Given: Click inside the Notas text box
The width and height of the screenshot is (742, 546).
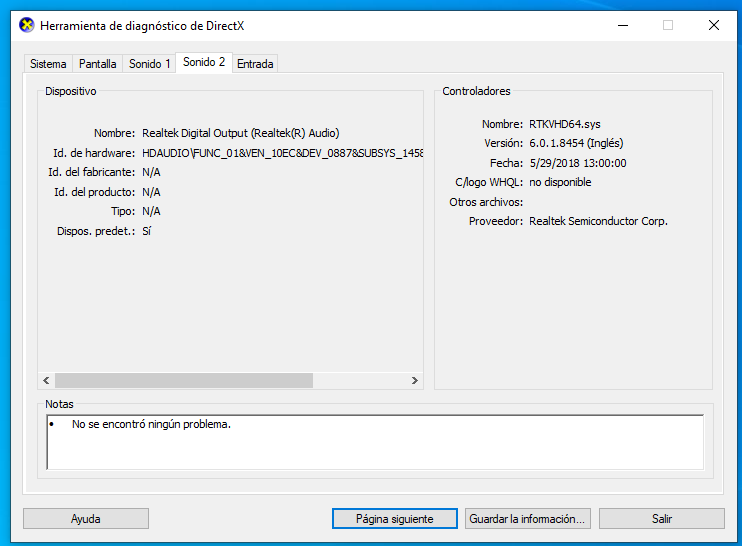Looking at the screenshot, I should 375,442.
